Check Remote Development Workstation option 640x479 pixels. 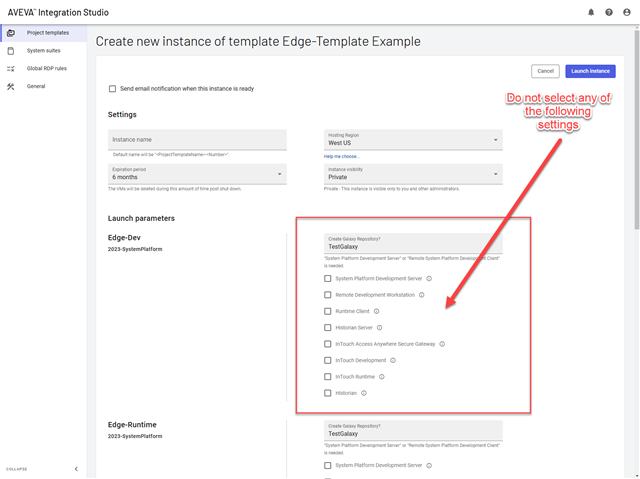point(327,295)
